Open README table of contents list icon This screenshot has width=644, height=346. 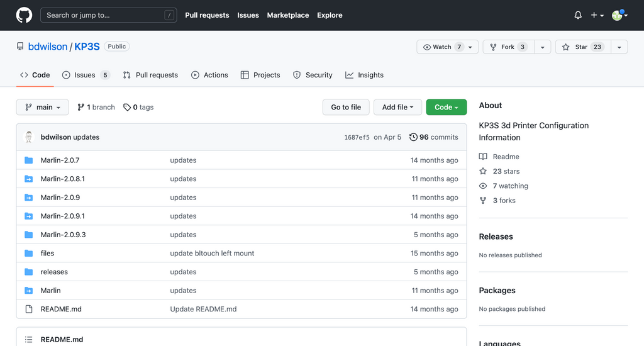click(x=28, y=340)
